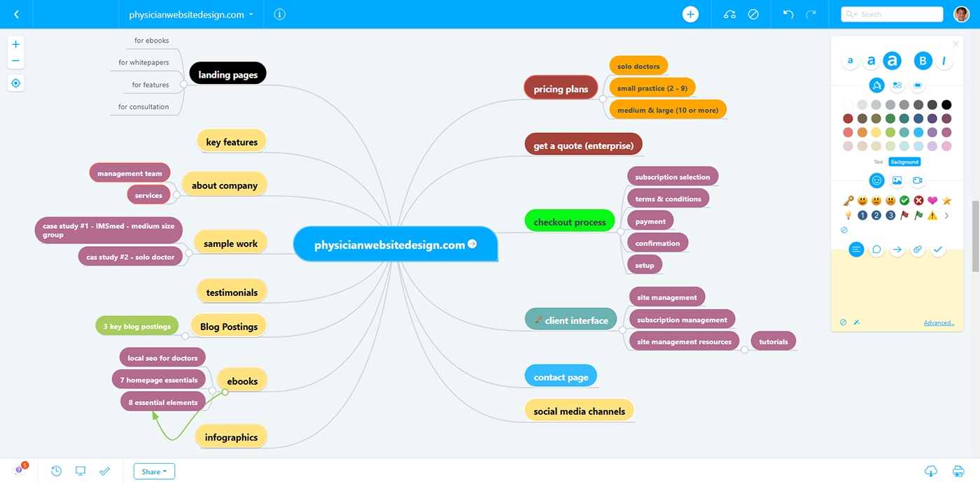Add the light bulb icon to topic

pos(848,215)
